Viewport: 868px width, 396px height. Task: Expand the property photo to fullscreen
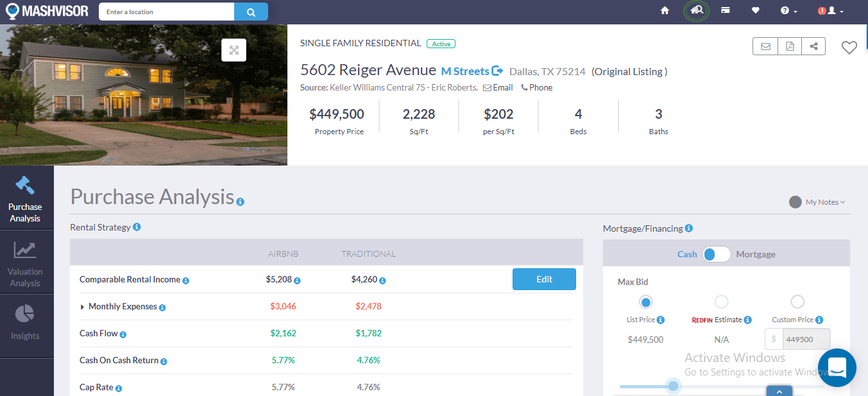coord(234,50)
